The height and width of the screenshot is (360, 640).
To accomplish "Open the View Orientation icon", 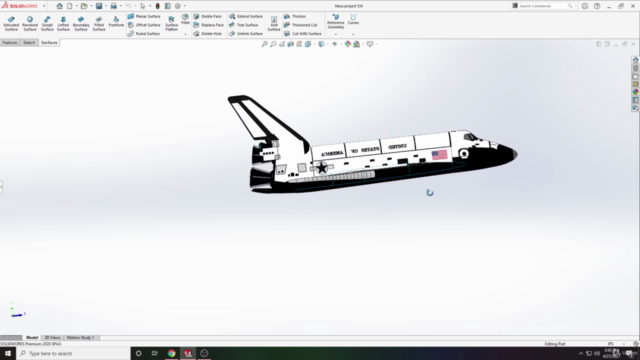I will pos(308,44).
